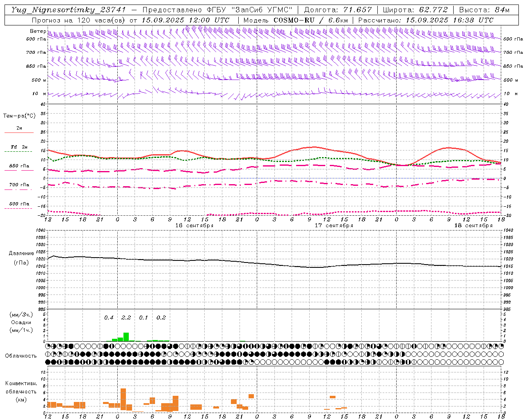
Task: Click the Конвективн. облачность label
Action: [21, 387]
